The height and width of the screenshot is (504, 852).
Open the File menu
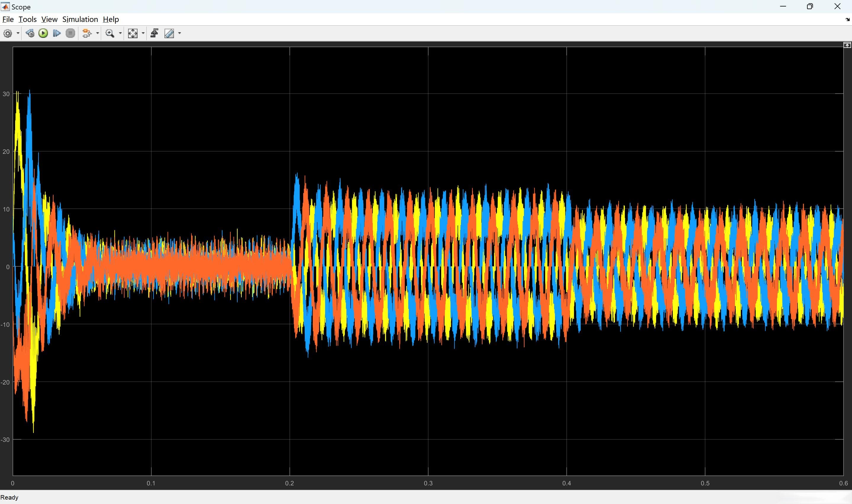coord(8,19)
